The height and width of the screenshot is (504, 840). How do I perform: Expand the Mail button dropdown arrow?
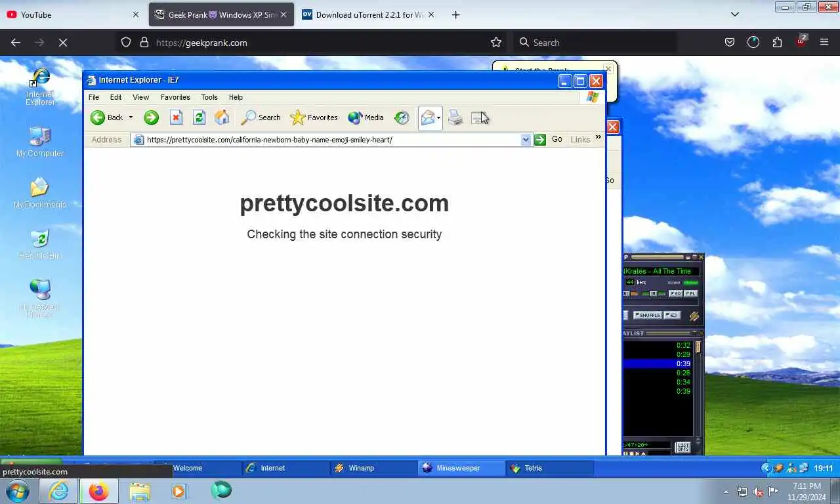pyautogui.click(x=438, y=117)
